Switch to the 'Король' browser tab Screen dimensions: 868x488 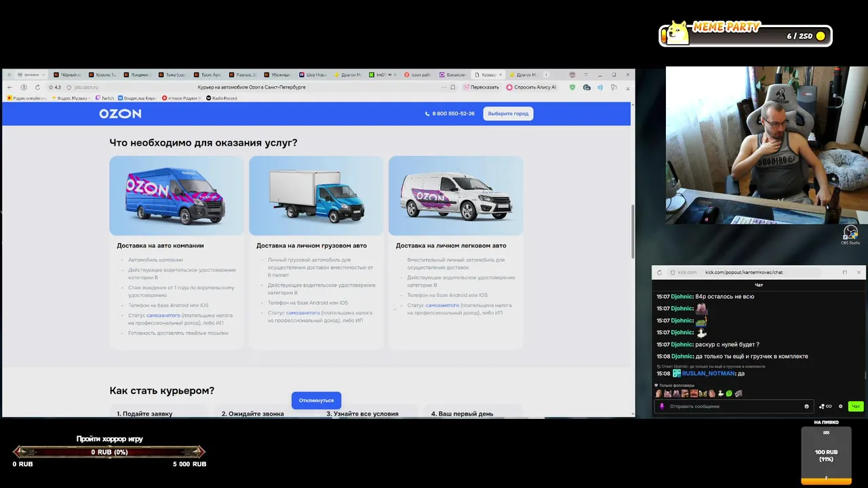pyautogui.click(x=102, y=75)
